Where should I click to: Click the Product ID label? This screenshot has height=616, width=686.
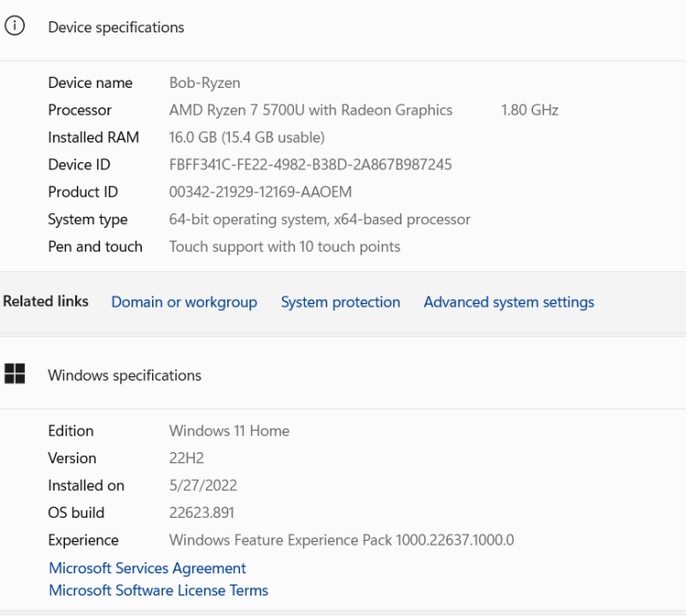[x=83, y=192]
